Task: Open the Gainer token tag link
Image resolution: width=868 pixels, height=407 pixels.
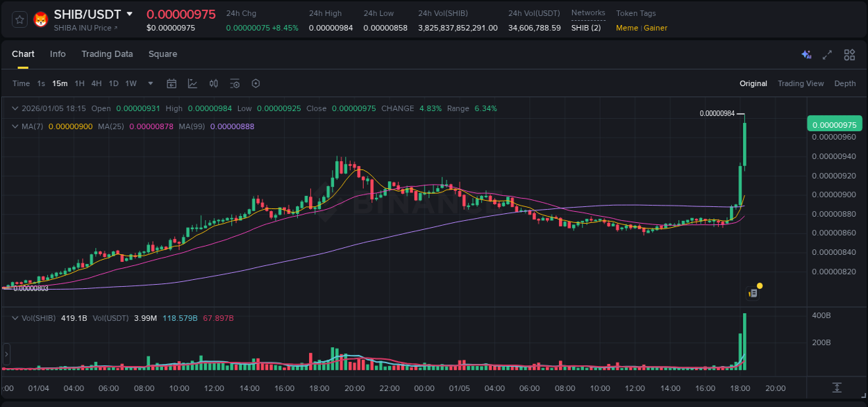Action: coord(656,28)
